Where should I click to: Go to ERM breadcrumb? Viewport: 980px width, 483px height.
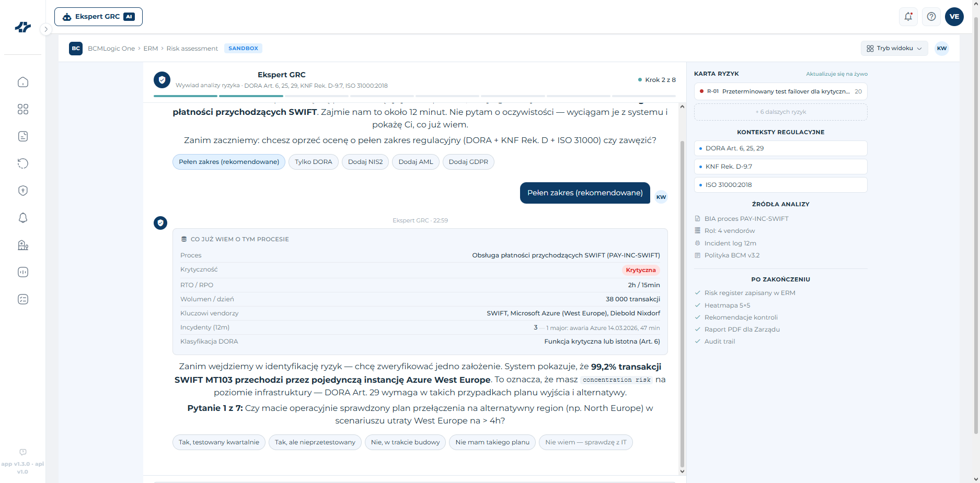point(151,49)
